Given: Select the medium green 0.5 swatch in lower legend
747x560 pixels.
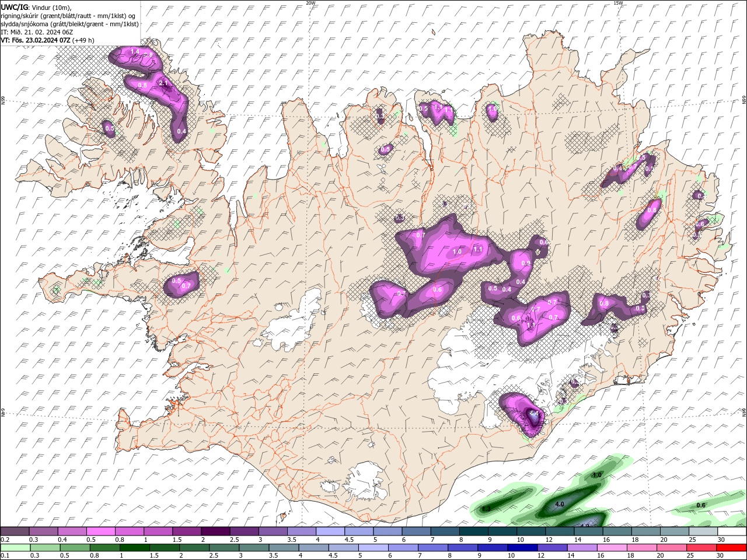Looking at the screenshot, I should coord(75,548).
